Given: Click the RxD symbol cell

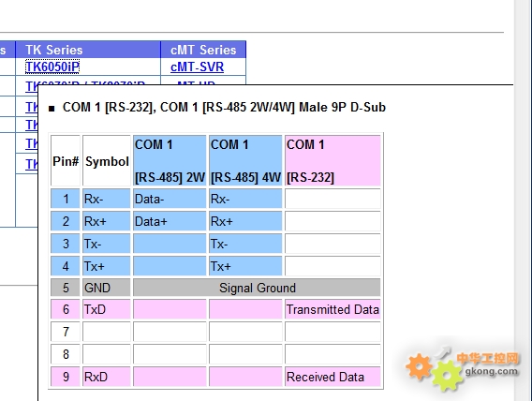Looking at the screenshot, I should pyautogui.click(x=107, y=377).
